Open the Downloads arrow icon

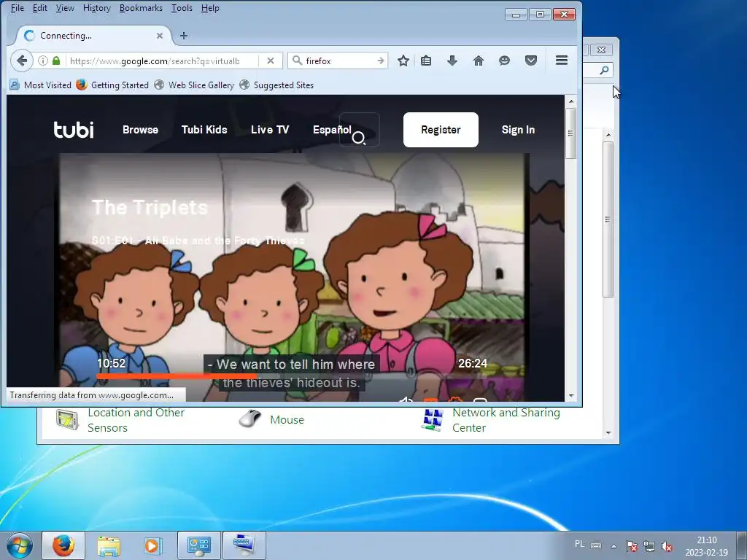tap(452, 61)
